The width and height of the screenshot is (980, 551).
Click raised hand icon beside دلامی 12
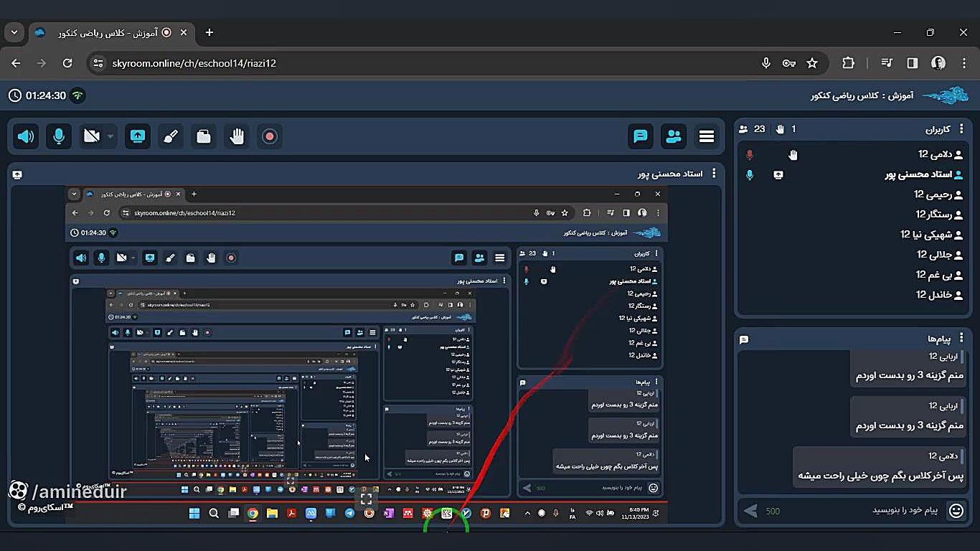click(793, 154)
